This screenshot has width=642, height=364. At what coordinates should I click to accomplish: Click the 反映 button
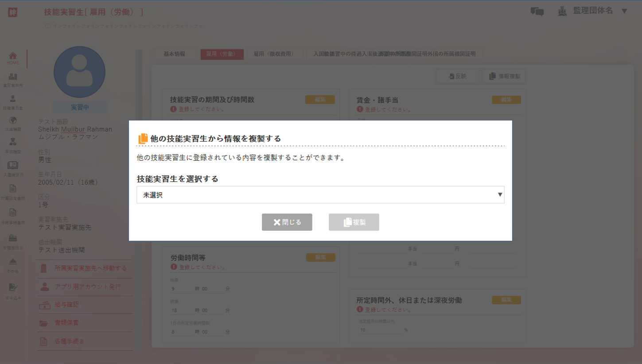click(457, 76)
